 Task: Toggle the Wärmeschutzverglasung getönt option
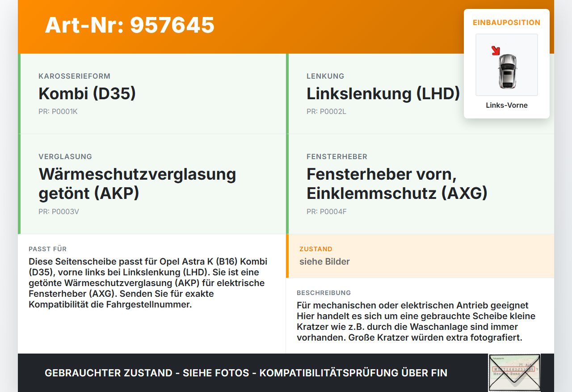137,184
